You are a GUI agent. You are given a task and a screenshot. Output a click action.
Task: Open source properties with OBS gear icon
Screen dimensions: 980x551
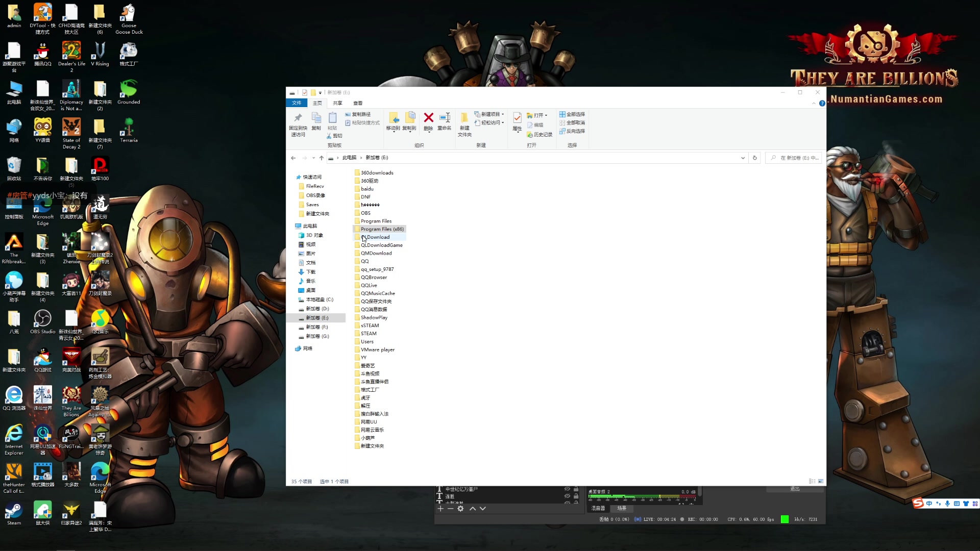(x=460, y=509)
